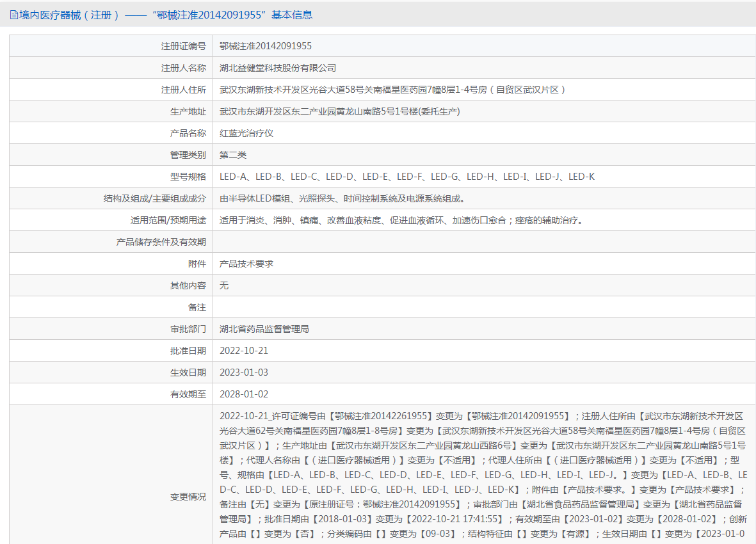
Task: Click the 产品储存条件及有效期 label
Action: pos(161,242)
